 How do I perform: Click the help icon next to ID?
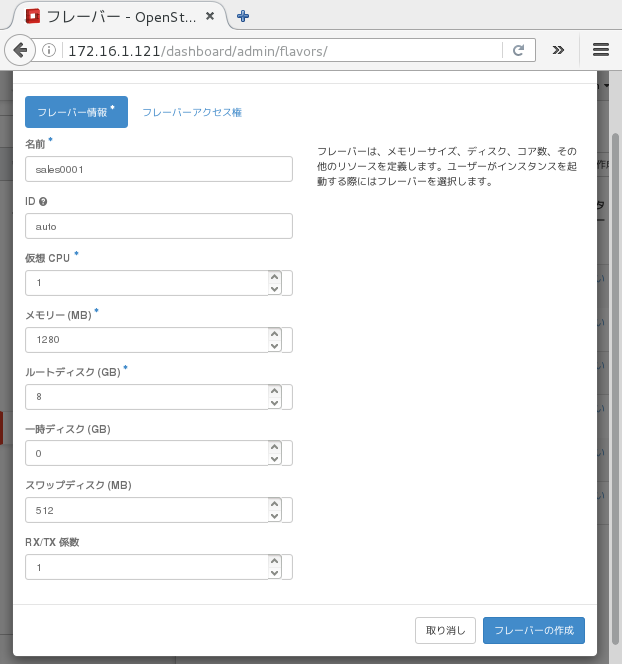(43, 201)
